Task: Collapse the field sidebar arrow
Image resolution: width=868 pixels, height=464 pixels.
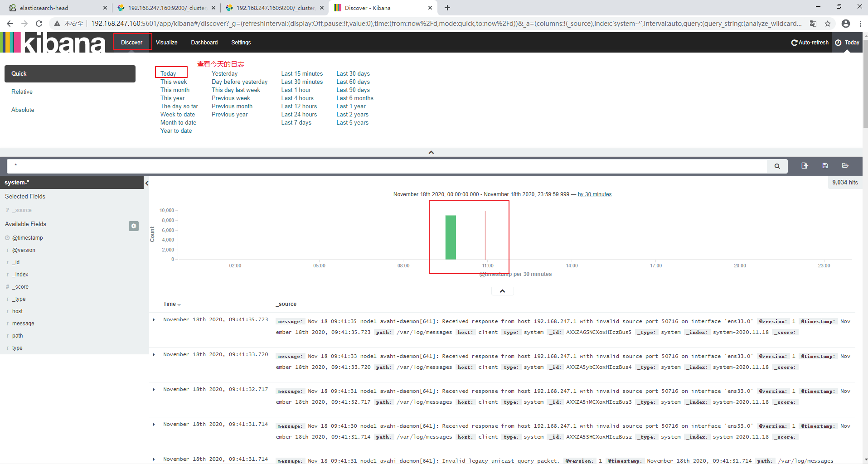Action: pyautogui.click(x=147, y=183)
